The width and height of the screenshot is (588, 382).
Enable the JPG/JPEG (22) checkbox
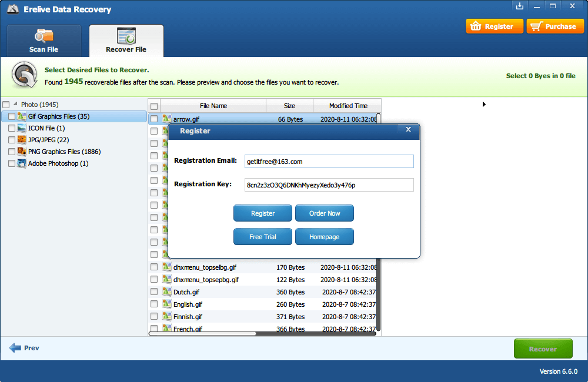click(x=12, y=140)
